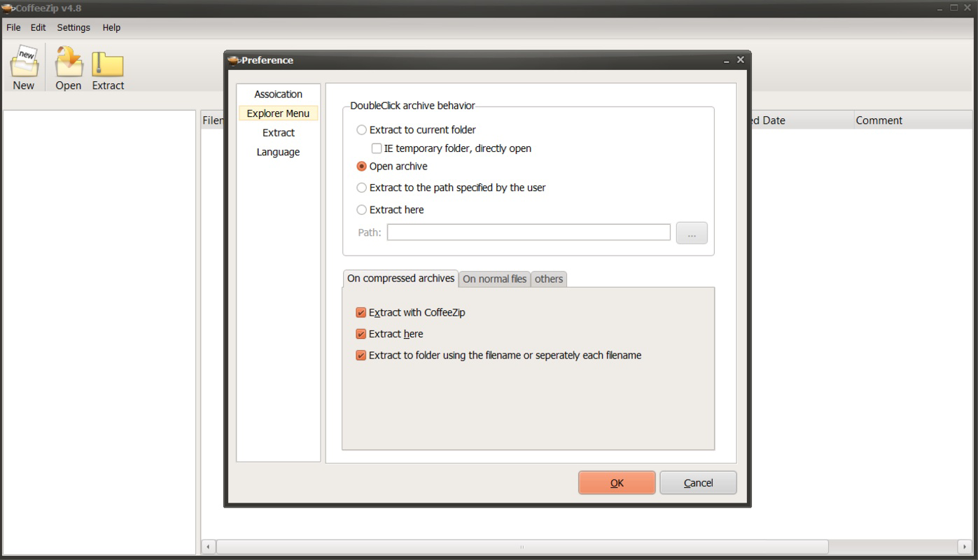Viewport: 978px width, 560px height.
Task: Switch to the others tab
Action: click(x=549, y=279)
